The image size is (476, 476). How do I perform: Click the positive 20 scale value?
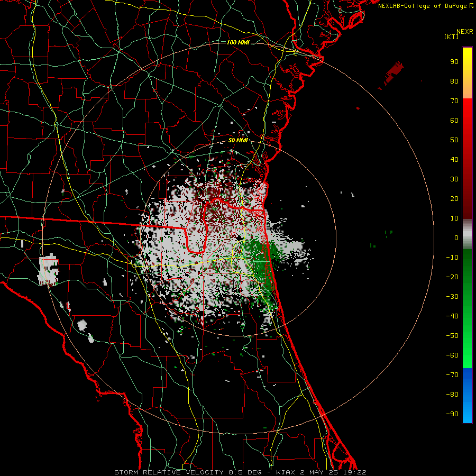pyautogui.click(x=454, y=199)
